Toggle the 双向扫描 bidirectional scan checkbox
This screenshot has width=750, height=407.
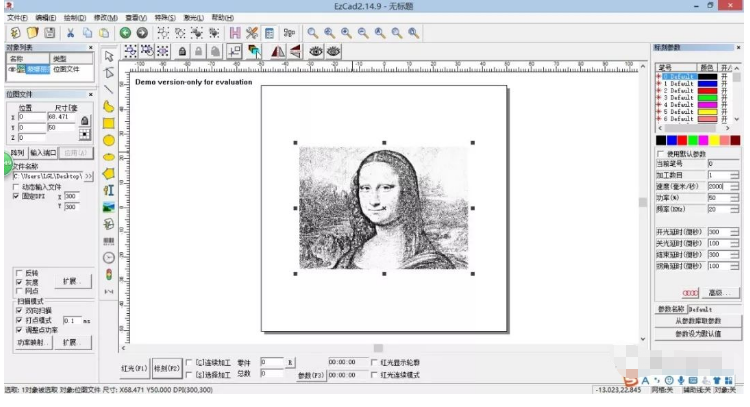coord(18,310)
